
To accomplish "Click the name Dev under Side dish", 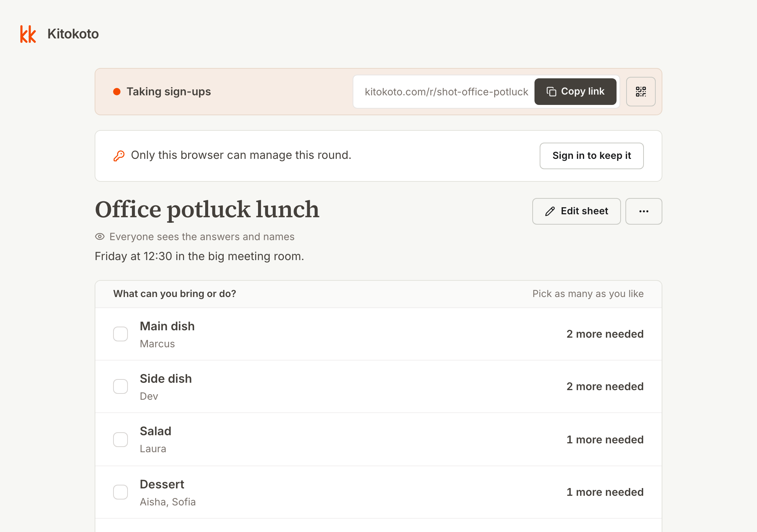I will (x=149, y=396).
